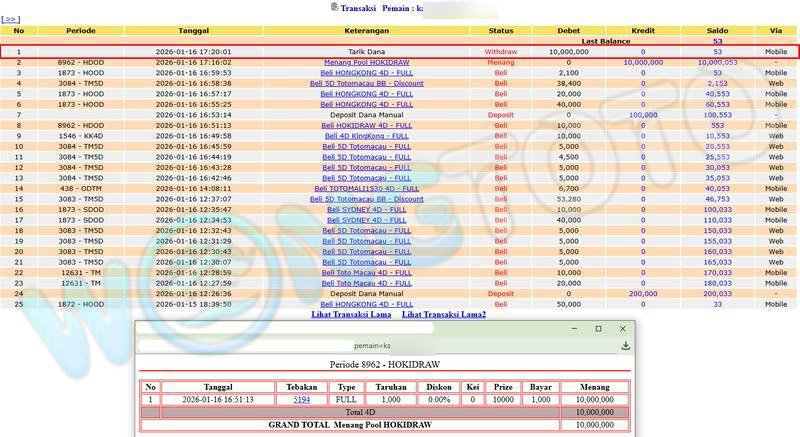Click the Tarik Dana row in the table
This screenshot has width=800, height=437.
click(367, 50)
